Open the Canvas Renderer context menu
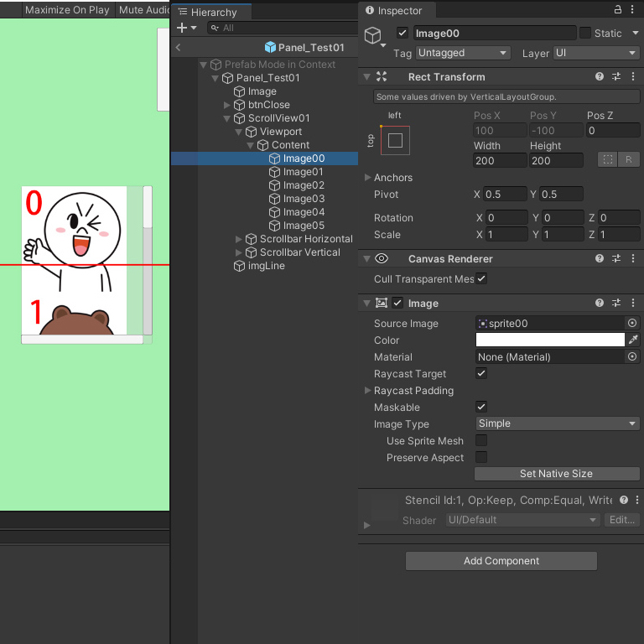Image resolution: width=644 pixels, height=644 pixels. click(x=633, y=258)
